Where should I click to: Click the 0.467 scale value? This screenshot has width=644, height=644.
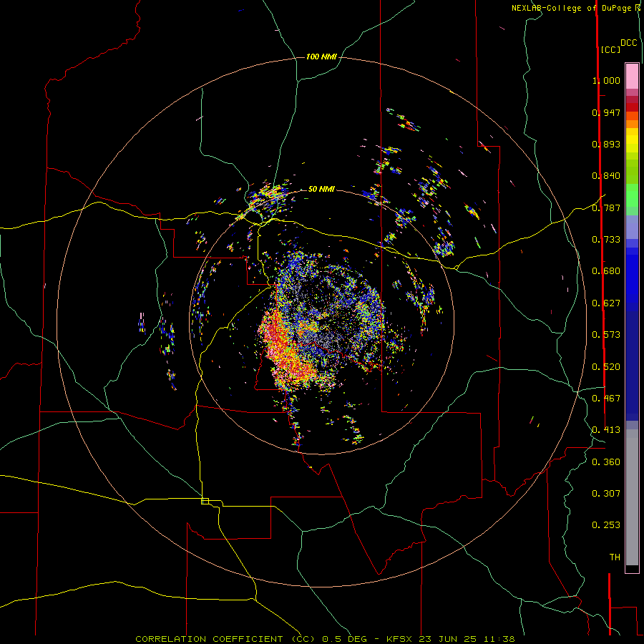(x=606, y=399)
